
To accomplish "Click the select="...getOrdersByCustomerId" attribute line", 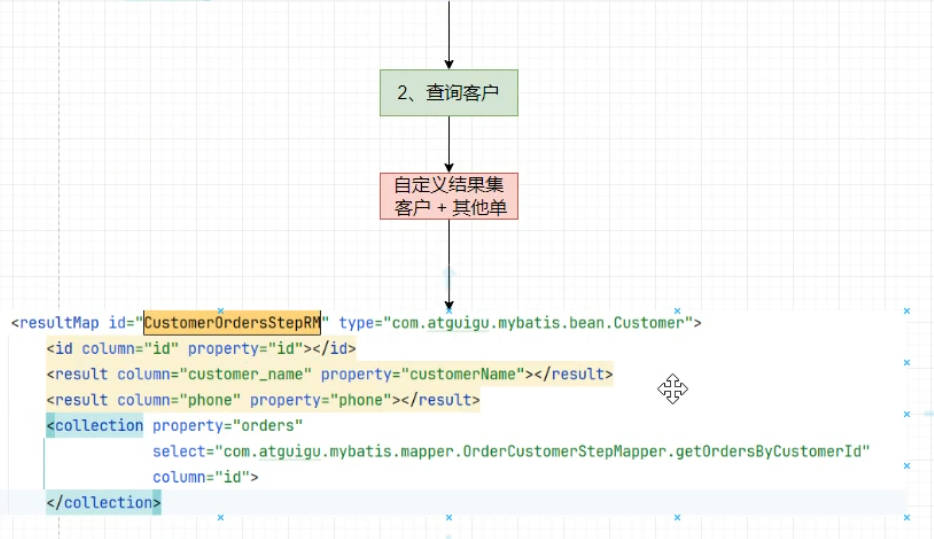I will (511, 452).
